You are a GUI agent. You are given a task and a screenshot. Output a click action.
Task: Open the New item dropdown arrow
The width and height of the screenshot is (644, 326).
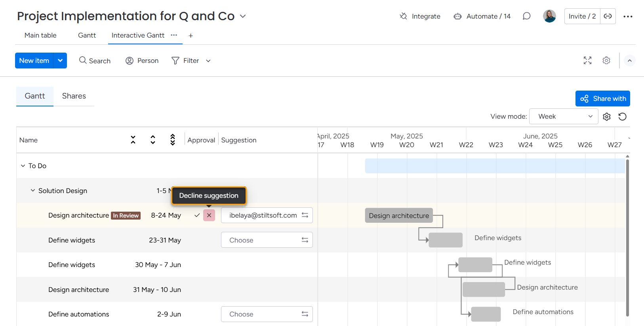pos(60,61)
